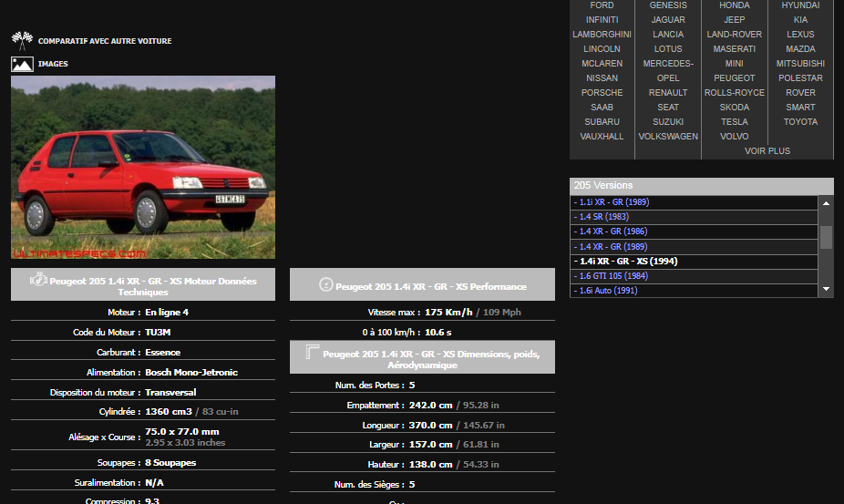Click the engine icon in Moteur header
Viewport: 844px width, 504px height.
pos(38,279)
